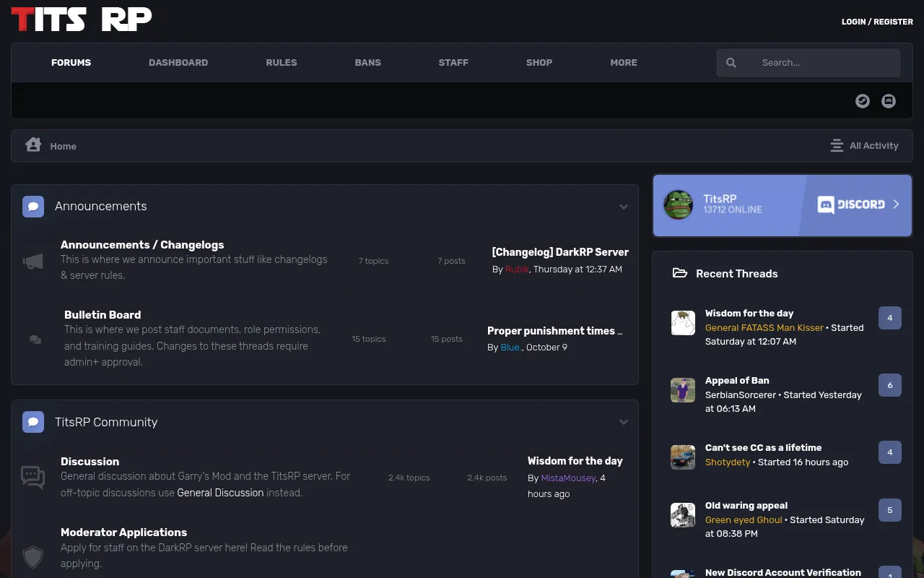Viewport: 924px width, 578px height.
Task: Click the Pepe frog Discord server avatar
Action: 679,205
